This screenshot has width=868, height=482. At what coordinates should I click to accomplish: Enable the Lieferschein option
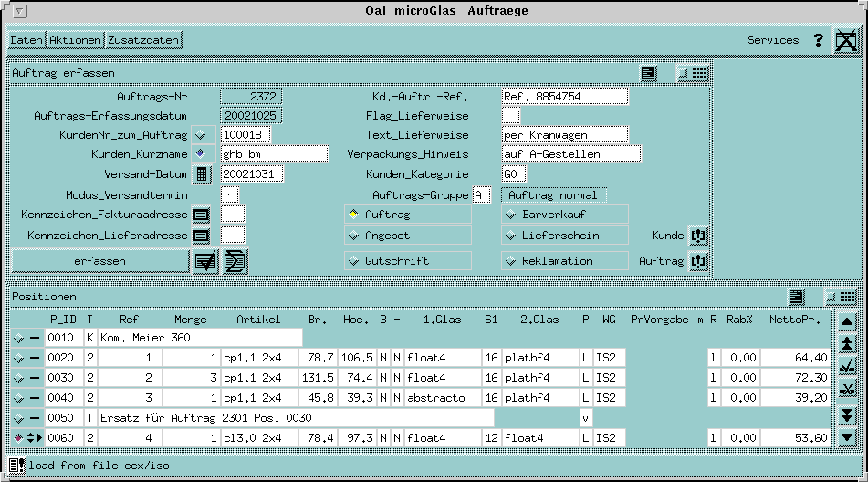511,236
